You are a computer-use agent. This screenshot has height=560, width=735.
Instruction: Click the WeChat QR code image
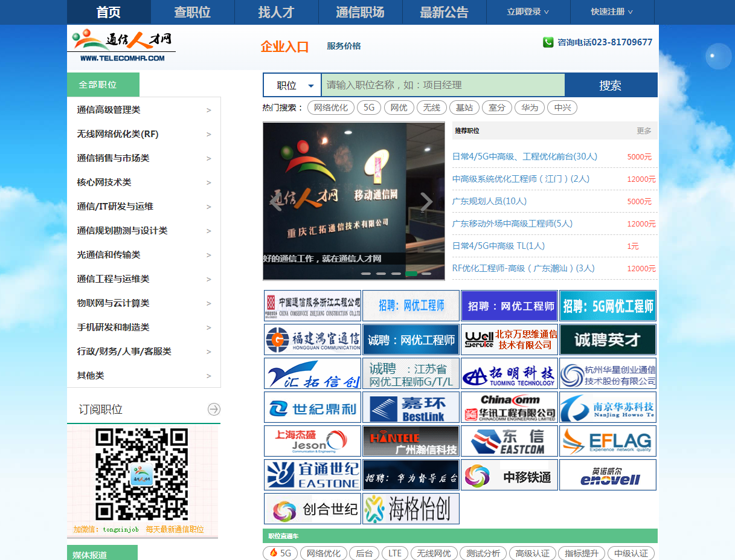[x=142, y=474]
